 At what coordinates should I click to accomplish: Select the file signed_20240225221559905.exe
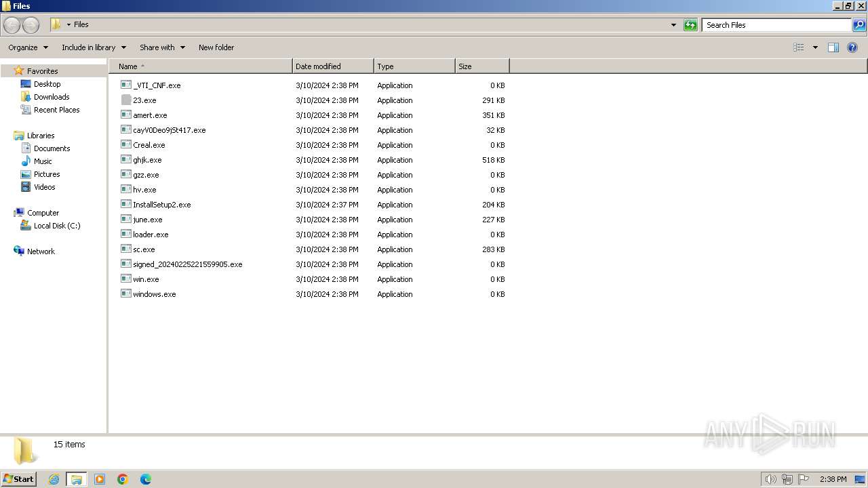coord(188,264)
